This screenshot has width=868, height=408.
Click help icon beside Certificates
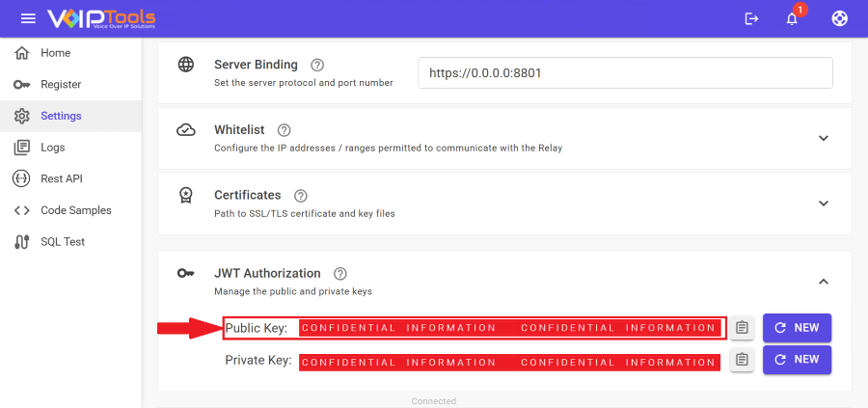[x=301, y=196]
